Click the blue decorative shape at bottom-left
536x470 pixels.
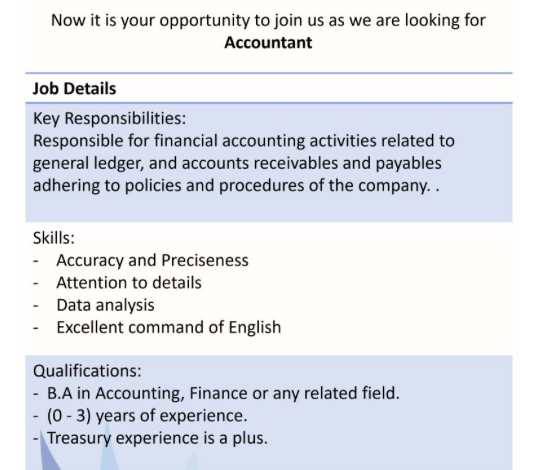coord(51,455)
